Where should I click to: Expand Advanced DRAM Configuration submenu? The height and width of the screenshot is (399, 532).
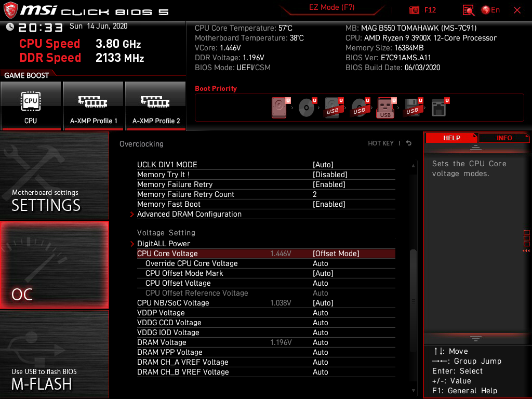click(x=189, y=214)
